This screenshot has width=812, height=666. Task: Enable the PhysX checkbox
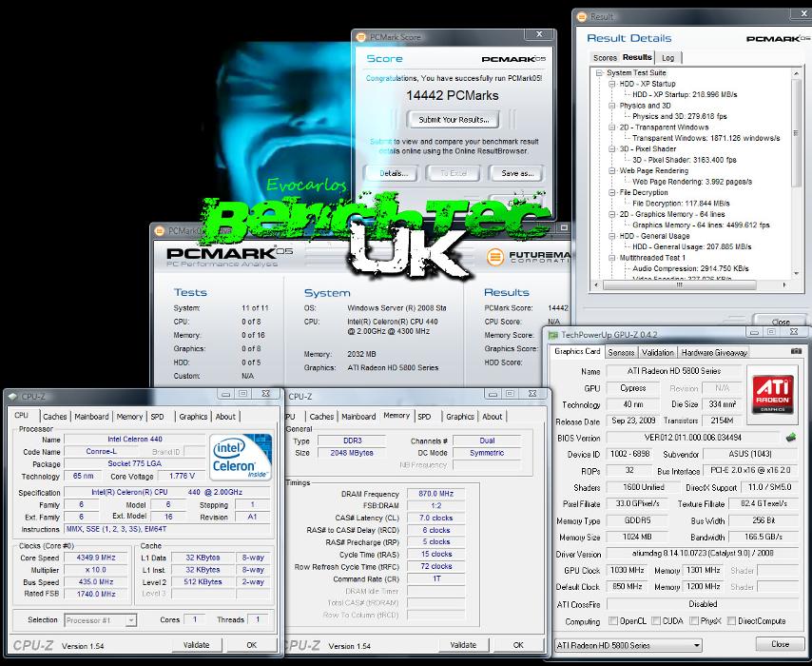pos(694,621)
